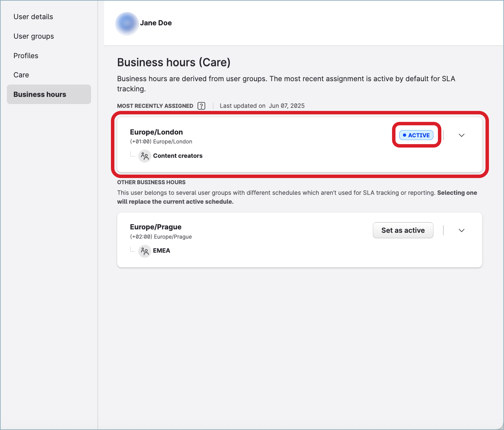Expand the Europe/Prague business hours card
This screenshot has height=430, width=504.
[x=461, y=230]
